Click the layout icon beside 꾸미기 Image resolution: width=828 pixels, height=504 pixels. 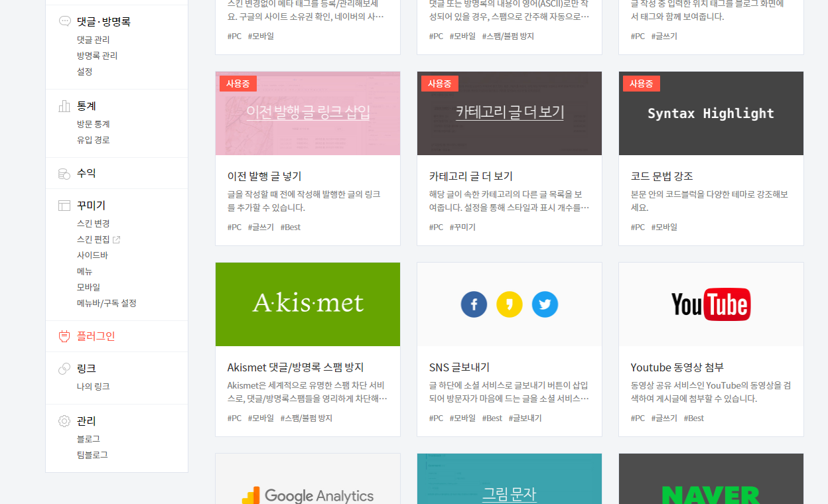(64, 206)
